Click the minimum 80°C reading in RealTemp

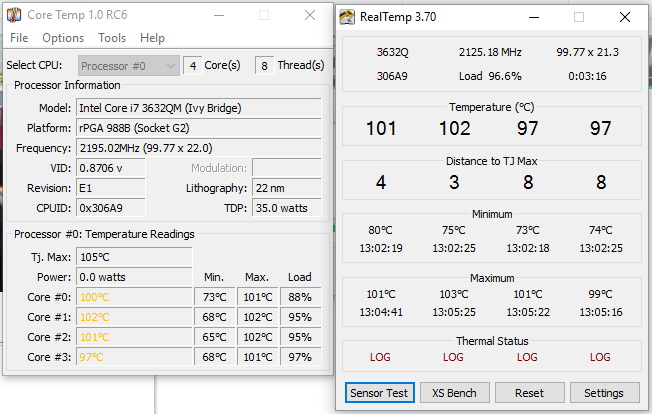click(380, 230)
